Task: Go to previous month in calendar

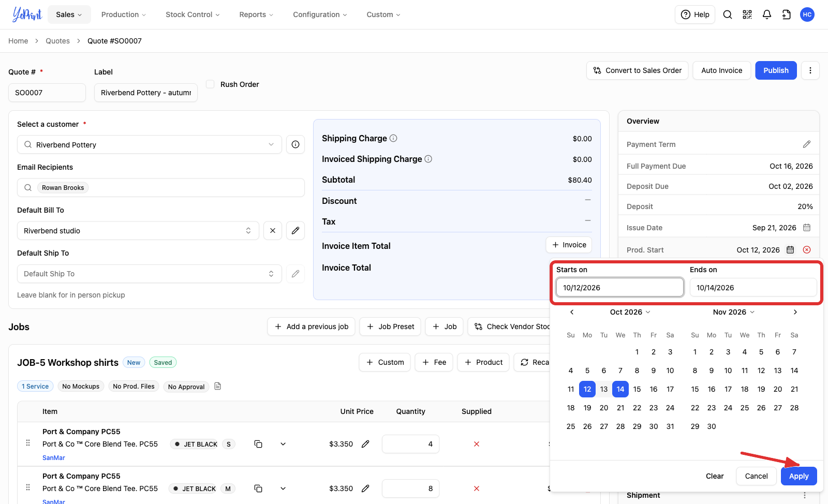Action: pyautogui.click(x=572, y=312)
